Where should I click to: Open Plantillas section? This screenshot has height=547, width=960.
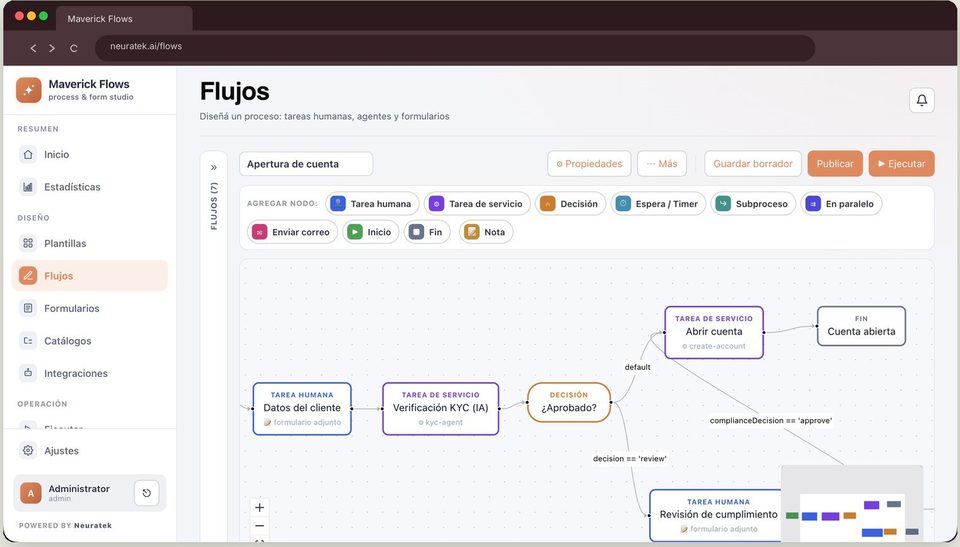tap(89, 243)
